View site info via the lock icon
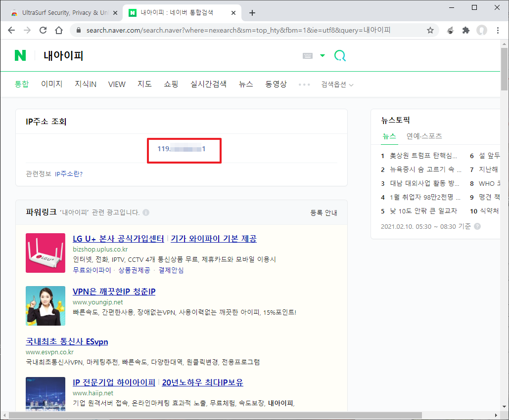This screenshot has height=420, width=509. tap(78, 31)
